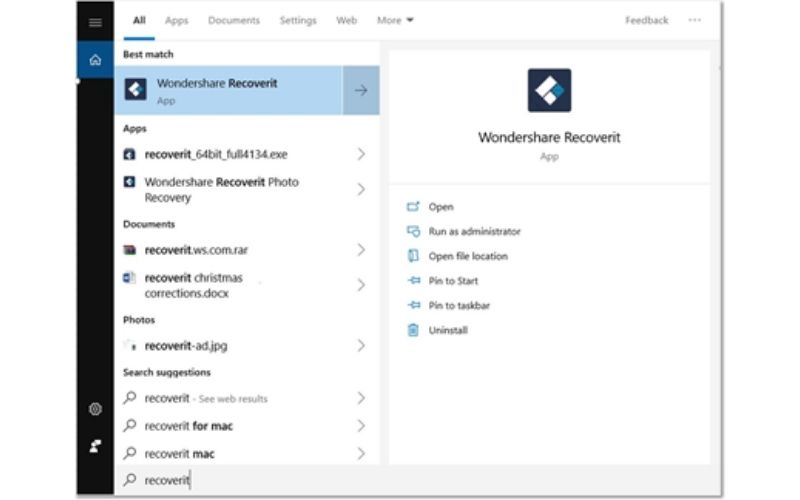Screen dimensions: 800x500
Task: Click the recoverit-ad.jpg photo result
Action: click(x=186, y=346)
